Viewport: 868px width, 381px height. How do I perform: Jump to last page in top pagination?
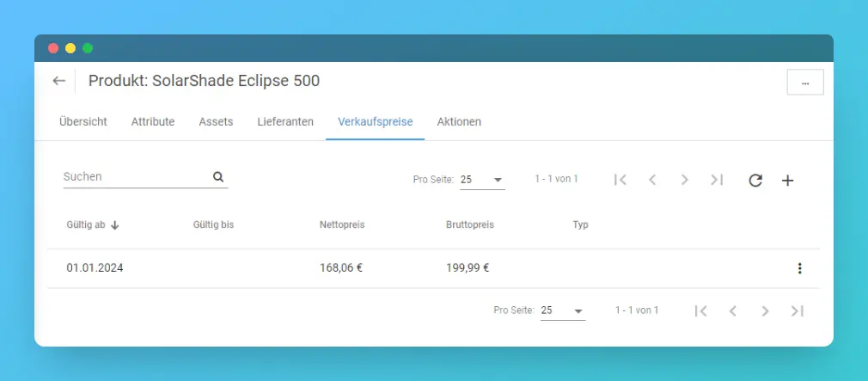coord(717,180)
